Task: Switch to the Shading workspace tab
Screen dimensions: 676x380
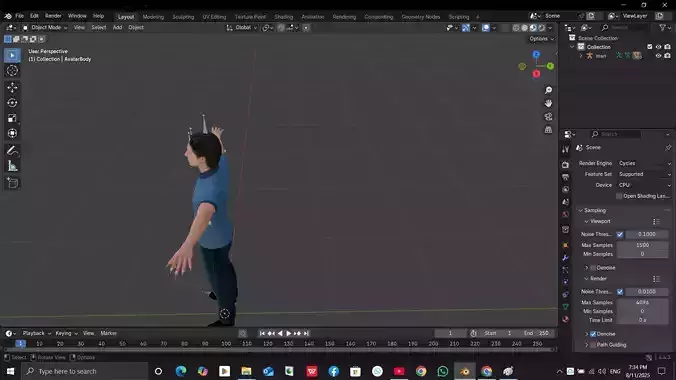Action: click(x=284, y=17)
